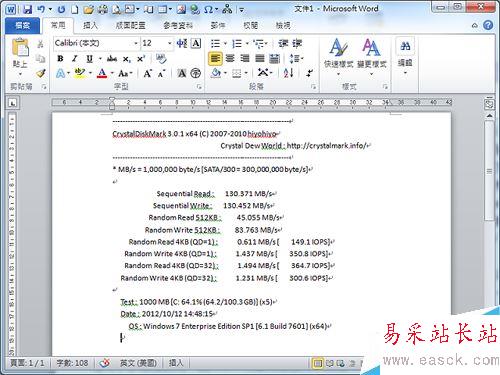Viewport: 500px width, 375px height.
Task: Switch to the Page Layout tab
Action: click(x=130, y=25)
